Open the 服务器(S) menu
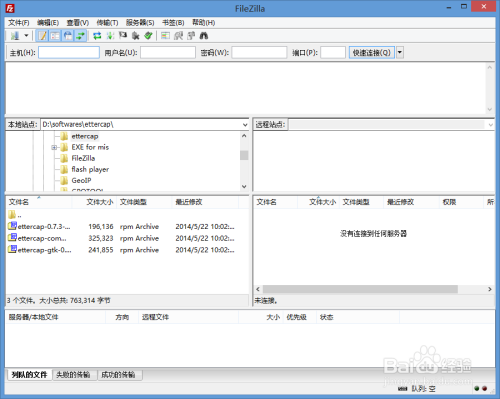This screenshot has width=500, height=399. tap(140, 23)
